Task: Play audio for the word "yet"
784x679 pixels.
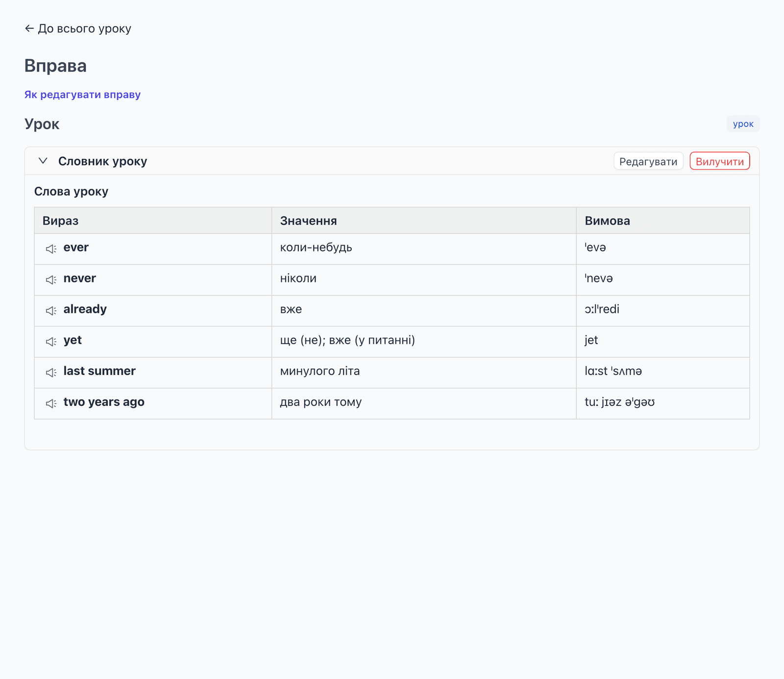Action: pyautogui.click(x=51, y=342)
